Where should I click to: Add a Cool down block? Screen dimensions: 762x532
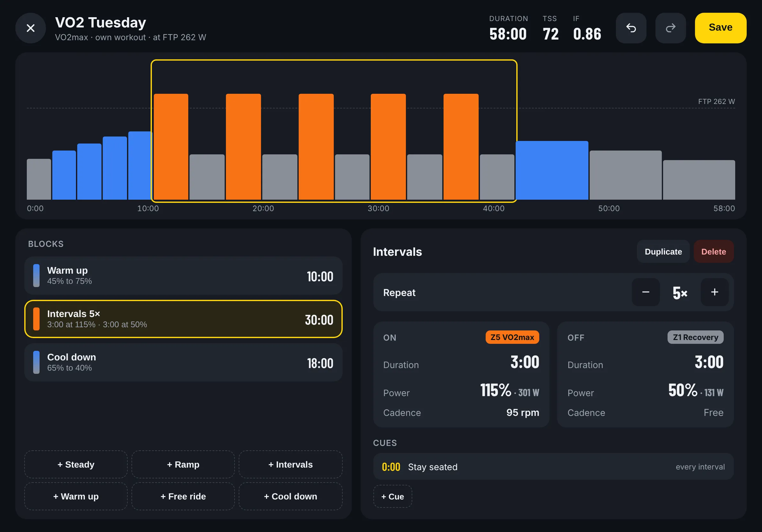pyautogui.click(x=290, y=496)
